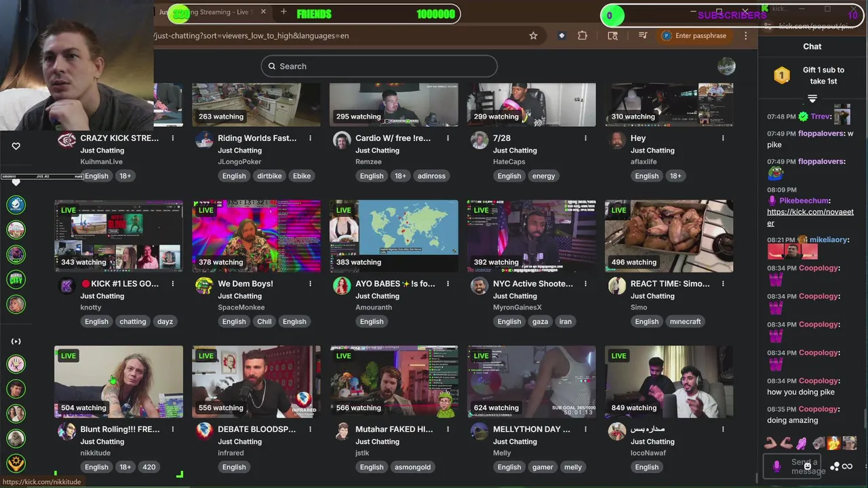This screenshot has width=868, height=488.
Task: Click the gaza tag on MyronGainesX stream
Action: pos(540,322)
